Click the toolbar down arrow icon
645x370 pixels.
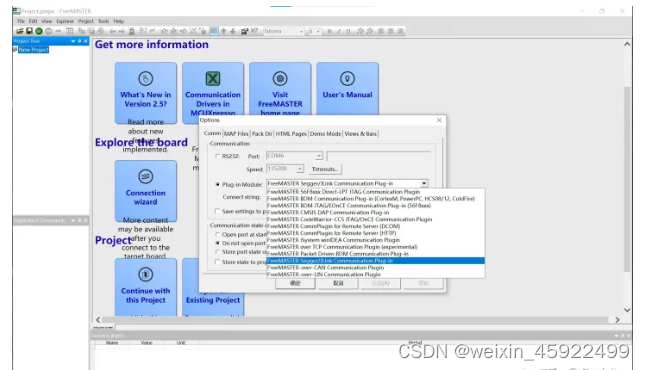coord(233,31)
